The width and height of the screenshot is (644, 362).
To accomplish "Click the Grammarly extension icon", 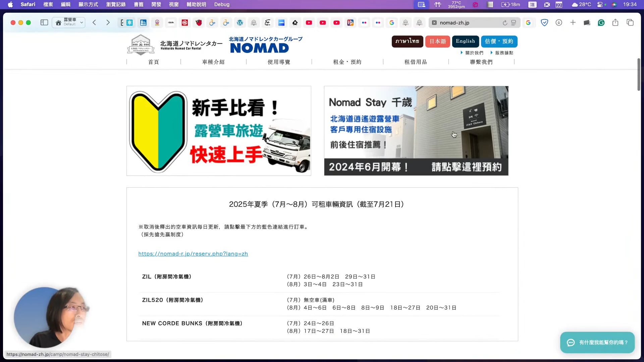I will (x=601, y=22).
